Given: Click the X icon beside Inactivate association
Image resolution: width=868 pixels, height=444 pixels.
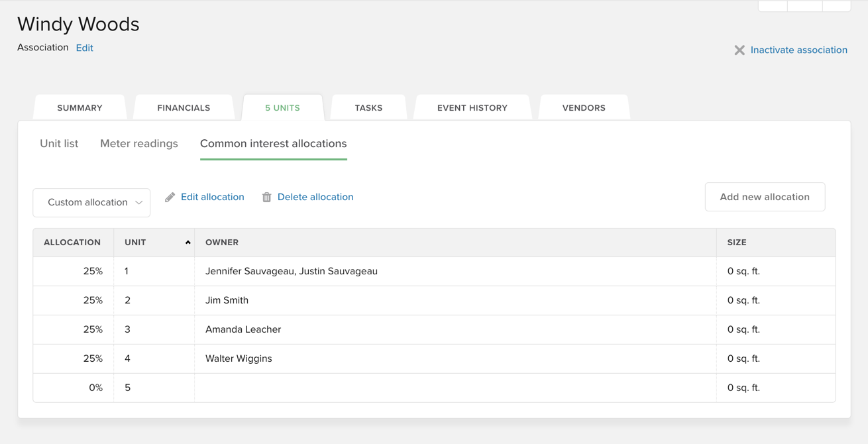Looking at the screenshot, I should point(739,50).
